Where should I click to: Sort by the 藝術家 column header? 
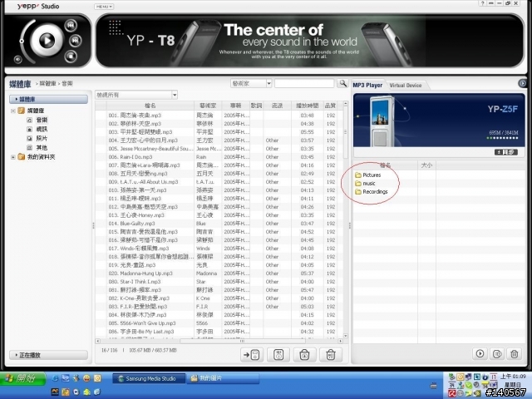pos(208,106)
